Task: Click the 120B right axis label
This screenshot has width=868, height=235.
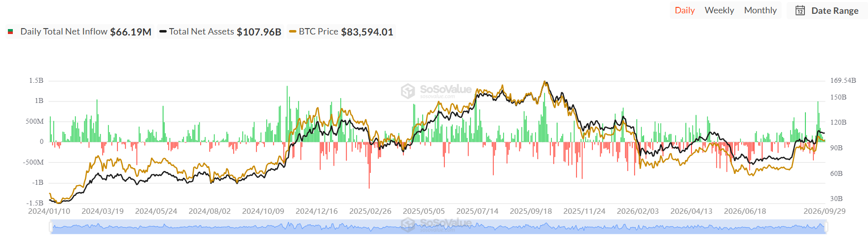Action: [838, 122]
